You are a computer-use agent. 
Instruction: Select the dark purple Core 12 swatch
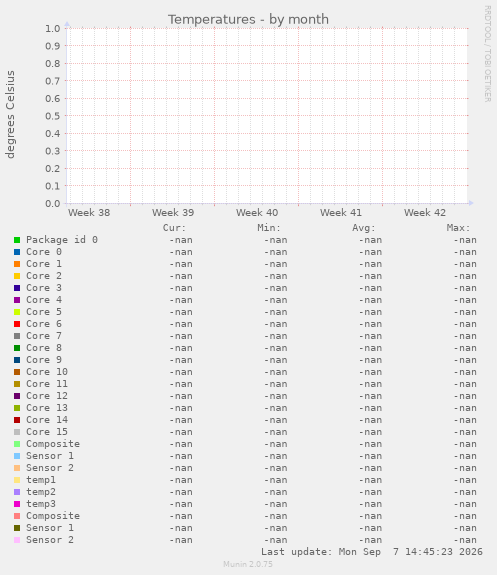(17, 396)
